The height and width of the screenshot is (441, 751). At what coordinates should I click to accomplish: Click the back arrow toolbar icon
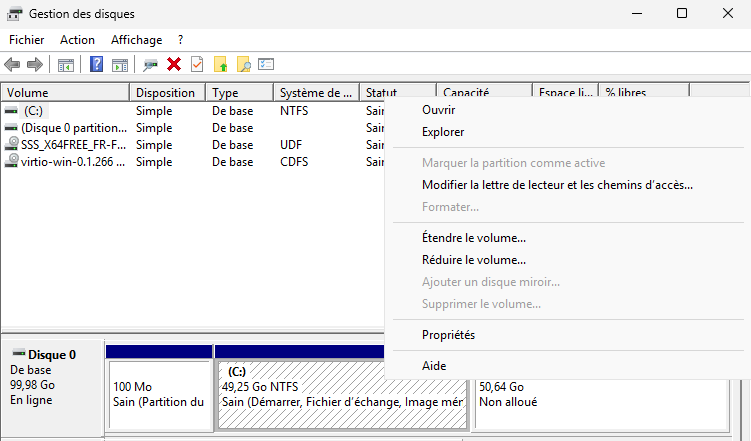(12, 64)
